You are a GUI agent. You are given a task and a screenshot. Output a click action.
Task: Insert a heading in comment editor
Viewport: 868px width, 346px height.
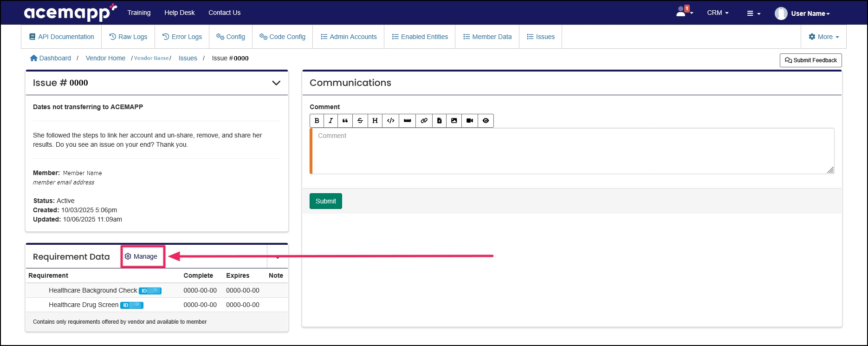pyautogui.click(x=375, y=121)
